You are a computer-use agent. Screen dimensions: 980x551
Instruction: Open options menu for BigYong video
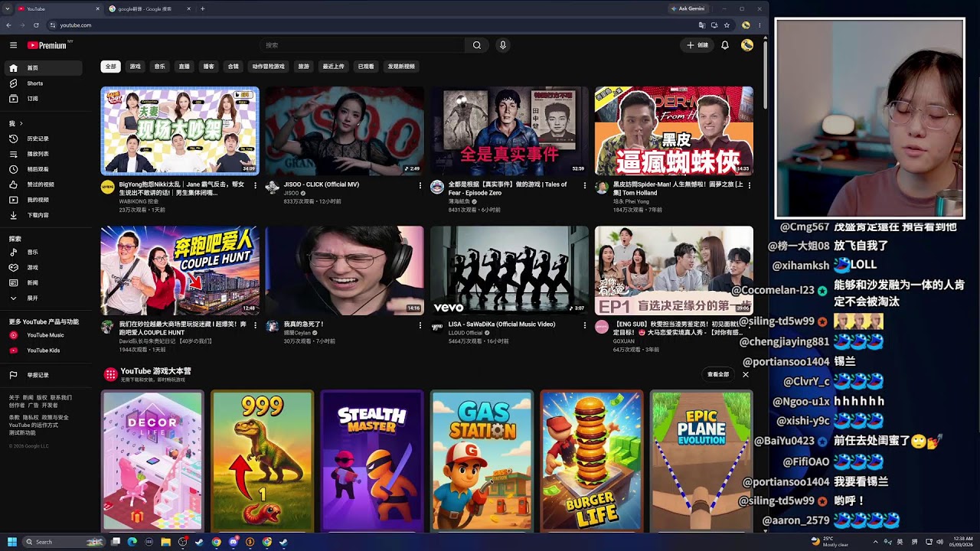[255, 185]
